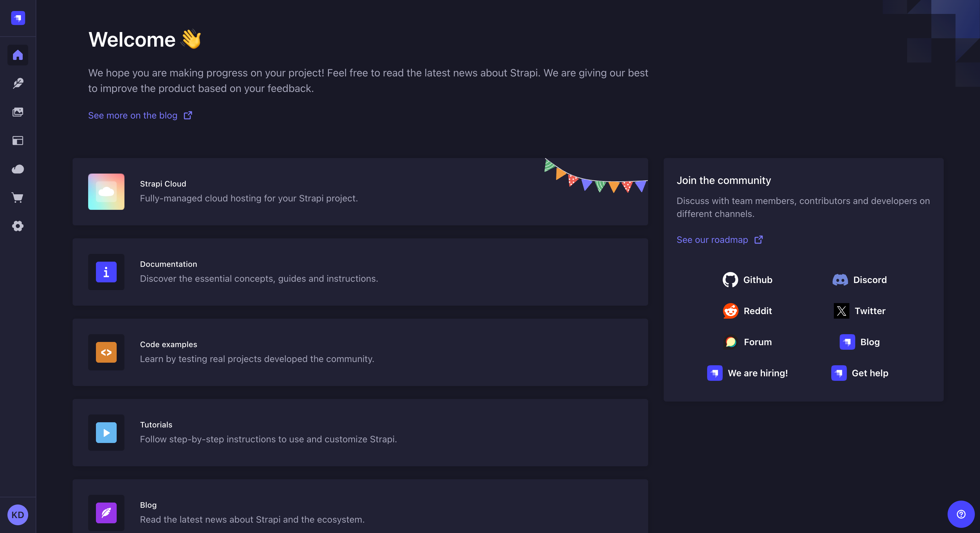Open the KD profile avatar

point(17,515)
